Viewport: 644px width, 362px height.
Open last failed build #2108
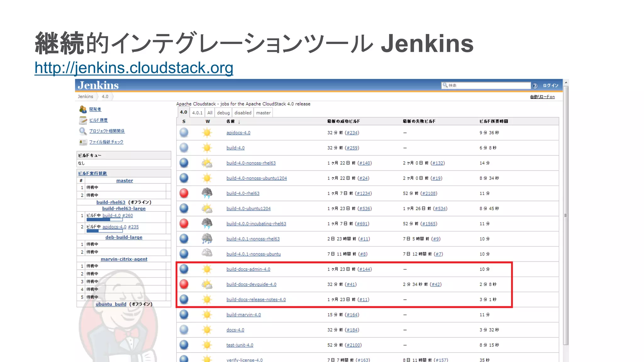(429, 193)
